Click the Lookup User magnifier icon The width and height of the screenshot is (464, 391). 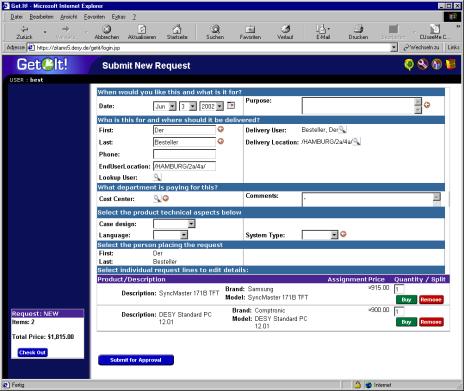(157, 177)
